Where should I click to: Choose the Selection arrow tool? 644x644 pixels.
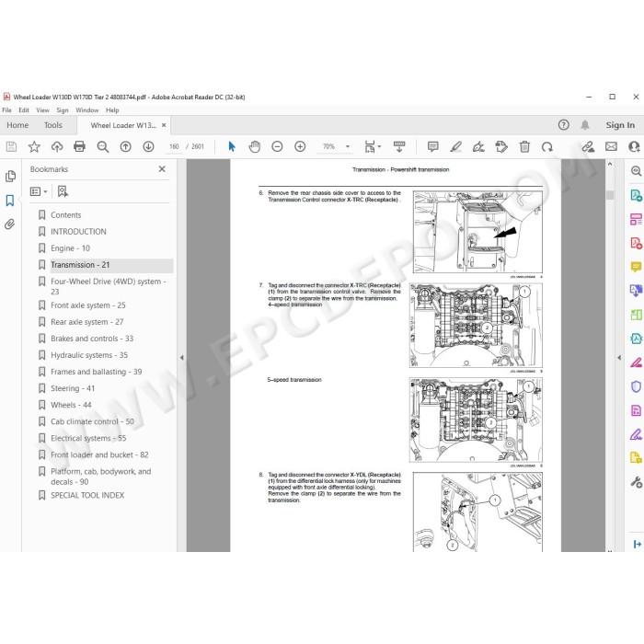click(x=232, y=146)
